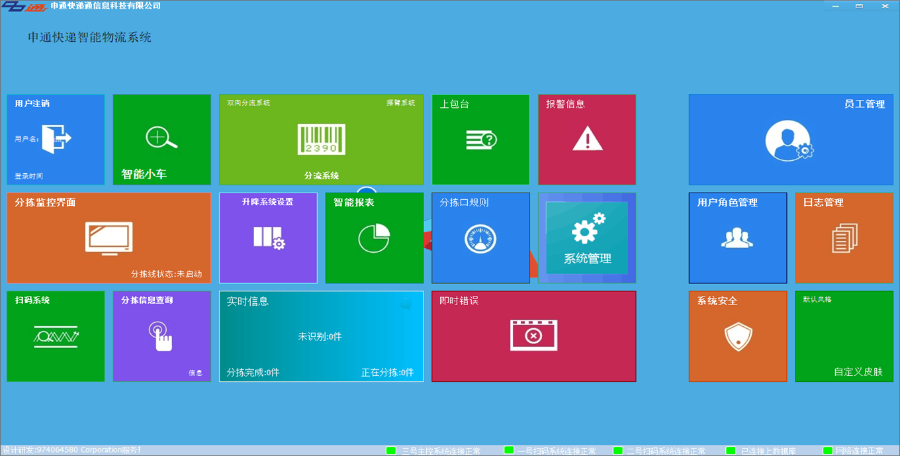900x456 pixels.
Task: Open the gauge icon on 分拣口规则 tile
Action: coord(480,238)
